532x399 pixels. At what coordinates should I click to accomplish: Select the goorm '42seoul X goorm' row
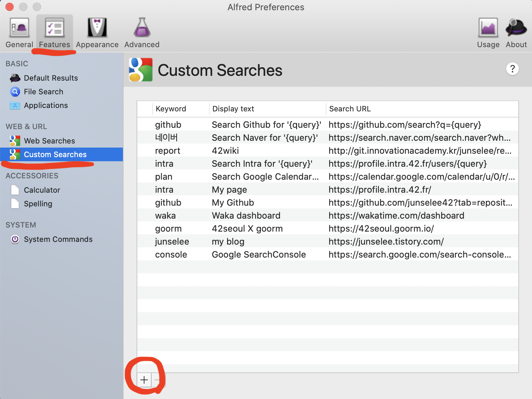click(x=328, y=229)
